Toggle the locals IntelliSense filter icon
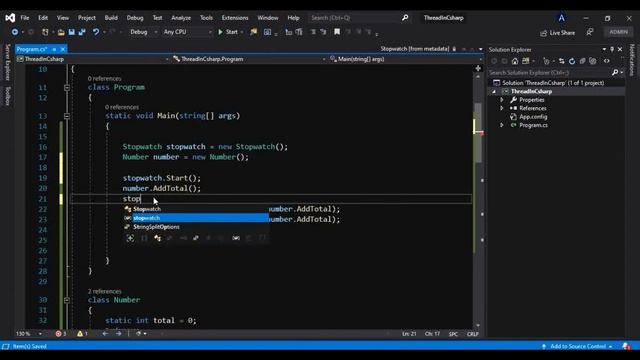This screenshot has height=360, width=640. [236, 238]
